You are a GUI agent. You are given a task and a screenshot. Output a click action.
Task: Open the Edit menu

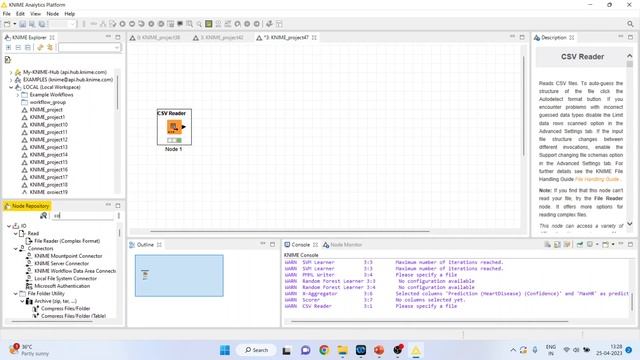tap(20, 13)
